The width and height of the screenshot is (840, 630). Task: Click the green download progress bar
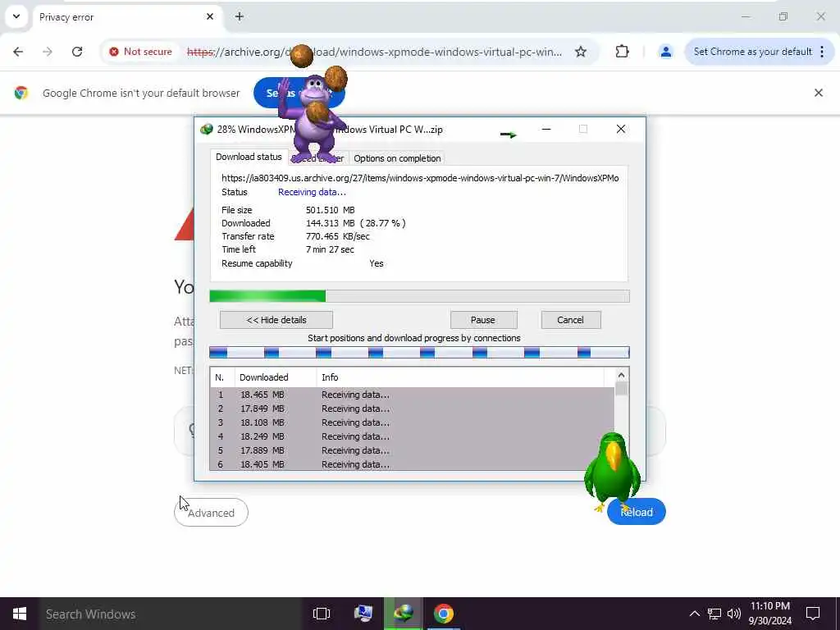(x=419, y=296)
